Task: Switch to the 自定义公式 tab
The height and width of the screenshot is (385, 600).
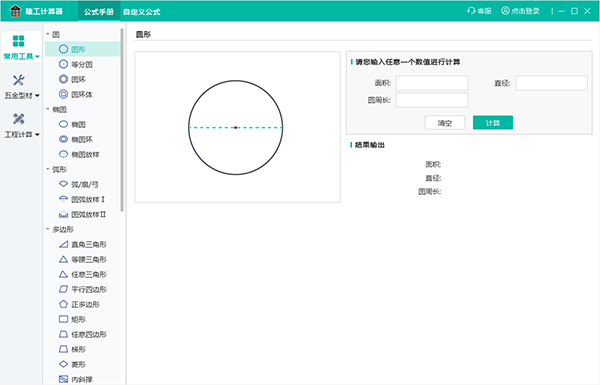Action: pyautogui.click(x=142, y=12)
